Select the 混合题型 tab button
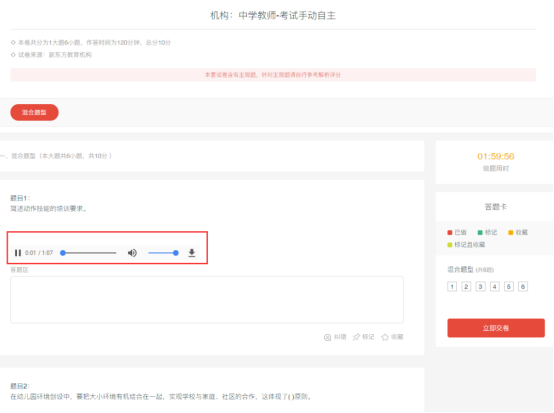 click(x=34, y=112)
